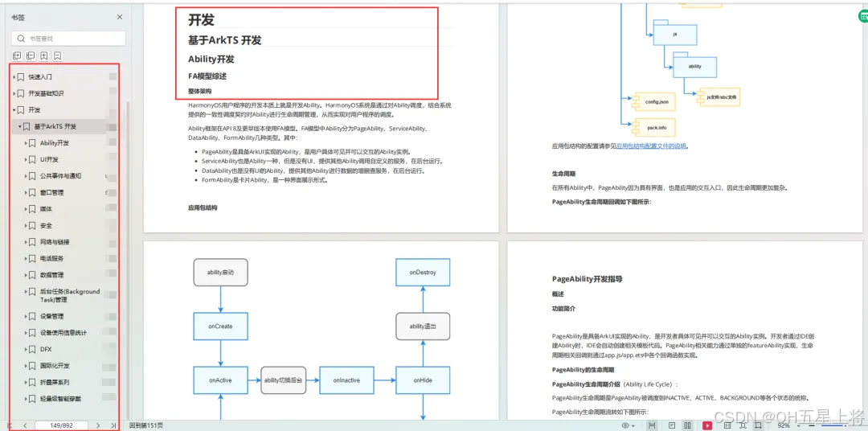Viewport: 868px width, 431px height.
Task: Click the bookmark icon beside 公共事件与通知
Action: coord(33,176)
